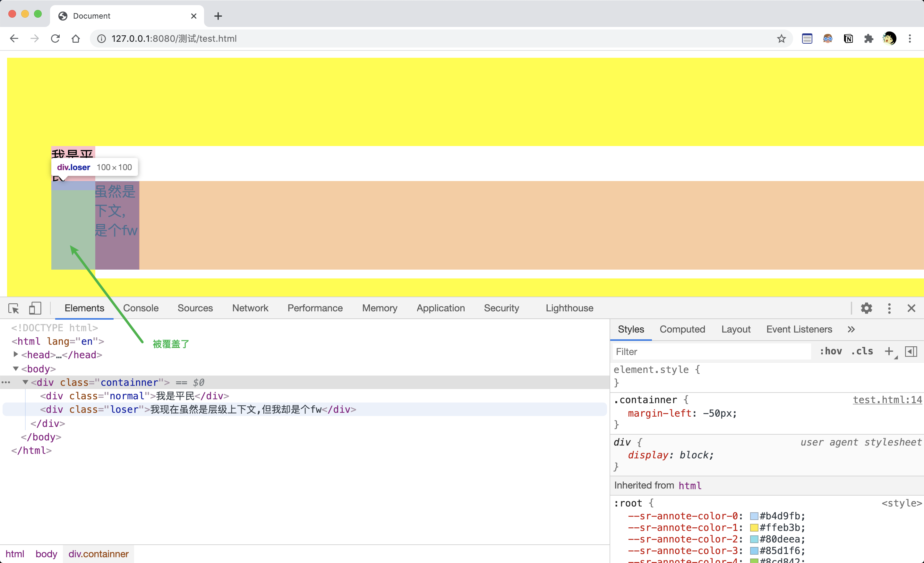Collapse the body element node

click(x=15, y=369)
